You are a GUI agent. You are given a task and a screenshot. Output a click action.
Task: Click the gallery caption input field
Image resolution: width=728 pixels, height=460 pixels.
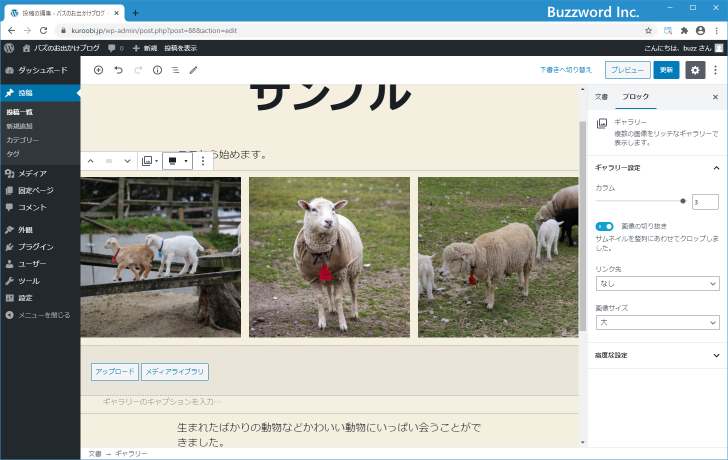pos(329,402)
